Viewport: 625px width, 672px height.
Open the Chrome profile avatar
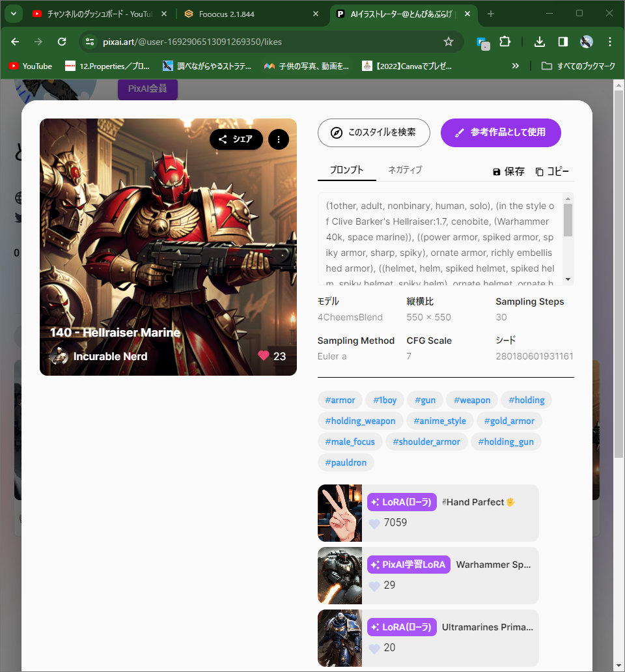pyautogui.click(x=587, y=42)
